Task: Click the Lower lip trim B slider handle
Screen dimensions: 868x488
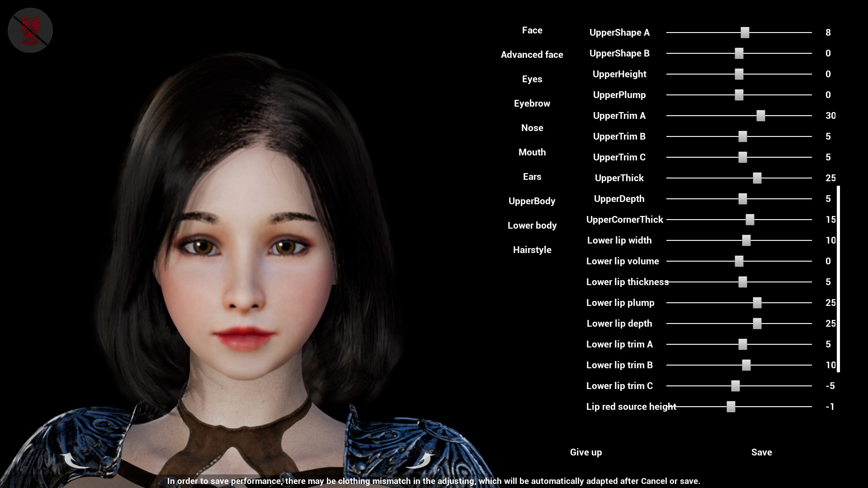Action: [x=746, y=365]
